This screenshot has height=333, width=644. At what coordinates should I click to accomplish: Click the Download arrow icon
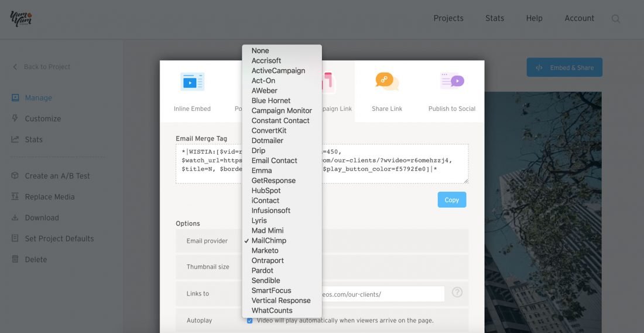click(x=15, y=218)
